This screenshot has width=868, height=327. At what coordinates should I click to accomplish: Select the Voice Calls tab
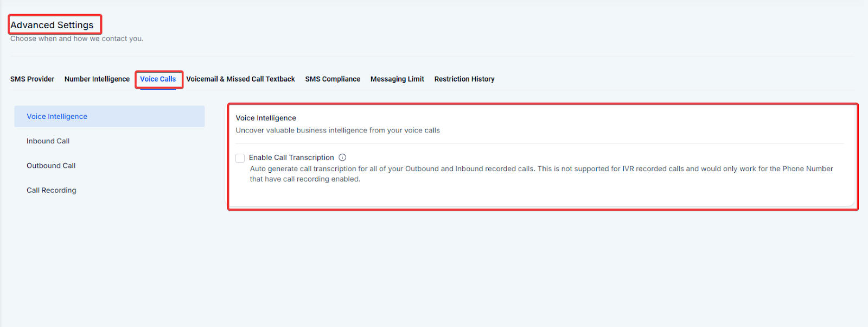click(158, 79)
